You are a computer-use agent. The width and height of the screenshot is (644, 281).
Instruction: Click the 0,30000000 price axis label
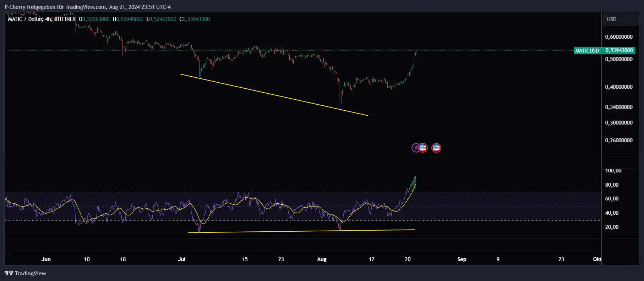(x=619, y=123)
